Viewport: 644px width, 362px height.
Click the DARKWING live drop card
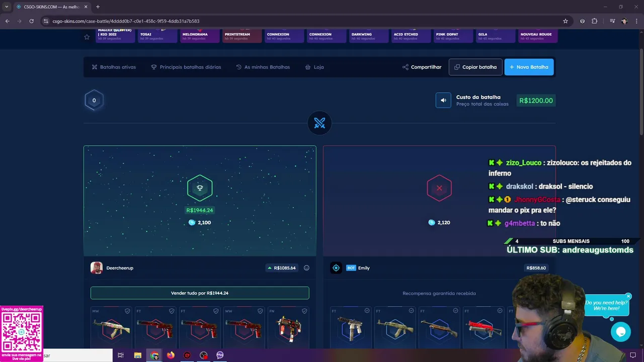tap(369, 36)
